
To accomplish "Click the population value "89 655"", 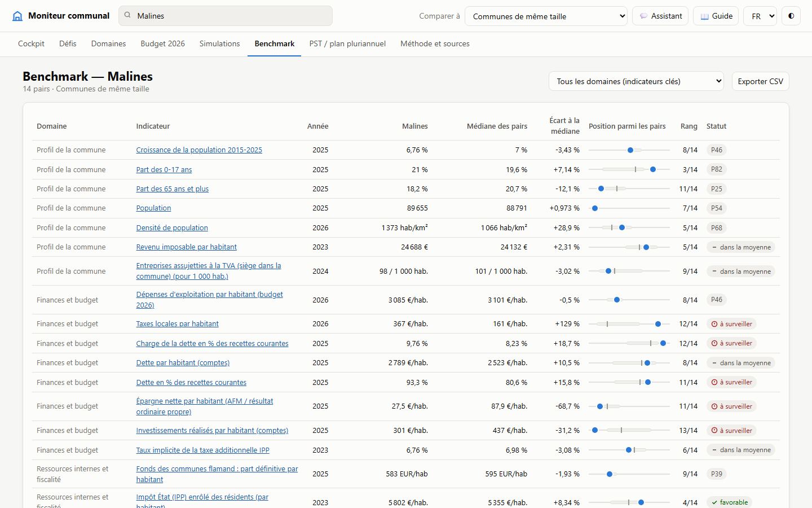I will (x=417, y=208).
